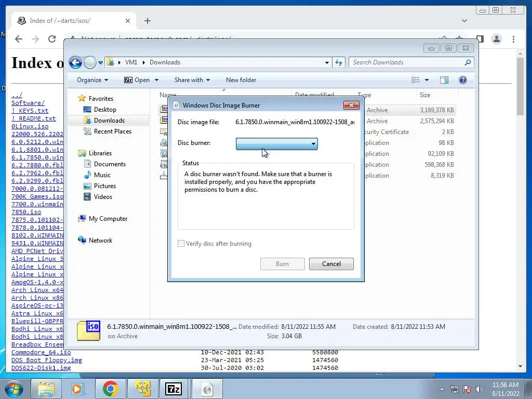Toggle Verify disc after burning checkbox

(181, 244)
